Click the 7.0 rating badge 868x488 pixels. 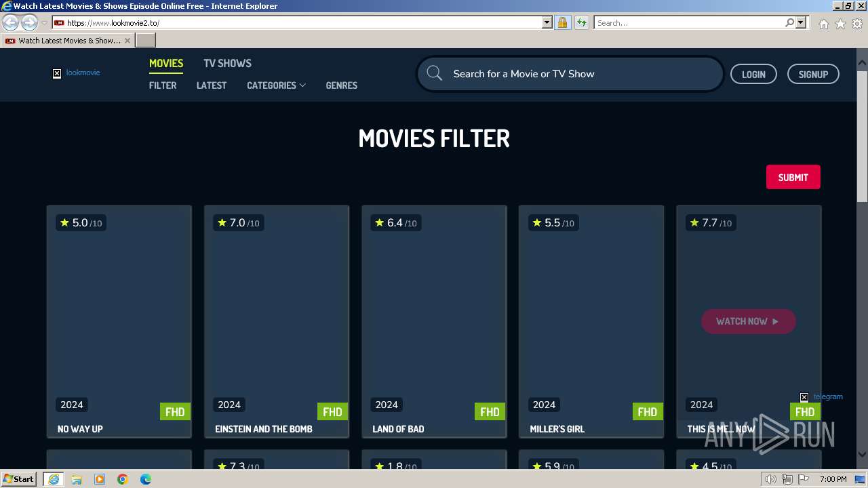238,223
